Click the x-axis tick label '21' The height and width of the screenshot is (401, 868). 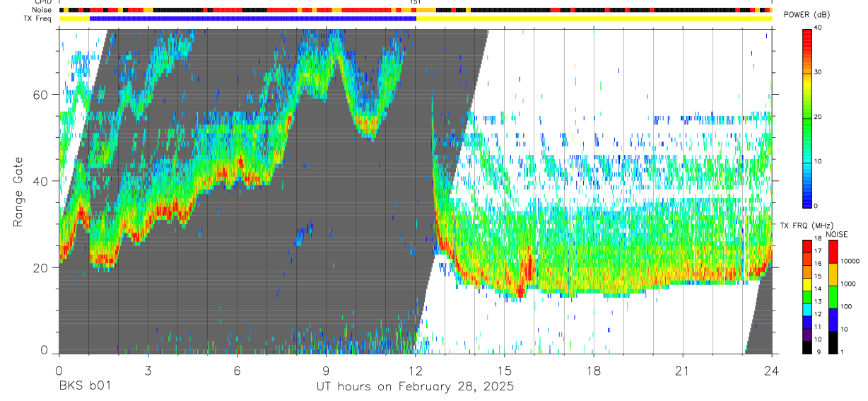(x=683, y=371)
